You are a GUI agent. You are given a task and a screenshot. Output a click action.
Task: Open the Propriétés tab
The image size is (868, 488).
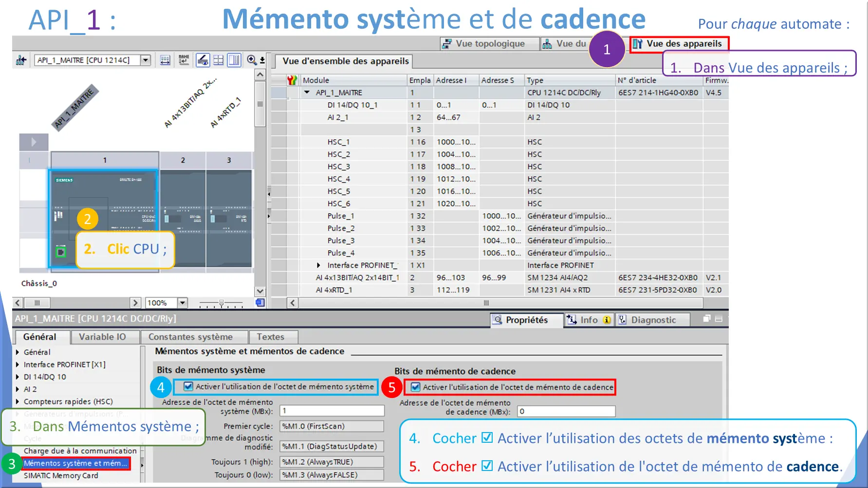[x=526, y=320]
